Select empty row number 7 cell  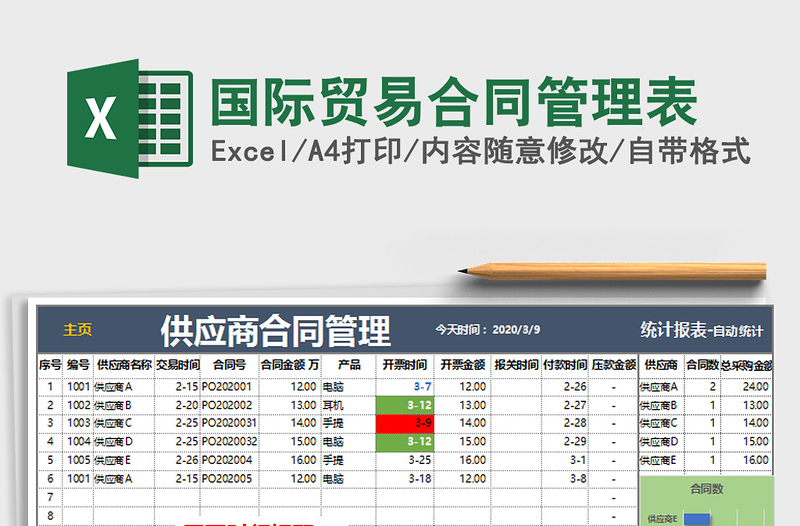[x=50, y=497]
